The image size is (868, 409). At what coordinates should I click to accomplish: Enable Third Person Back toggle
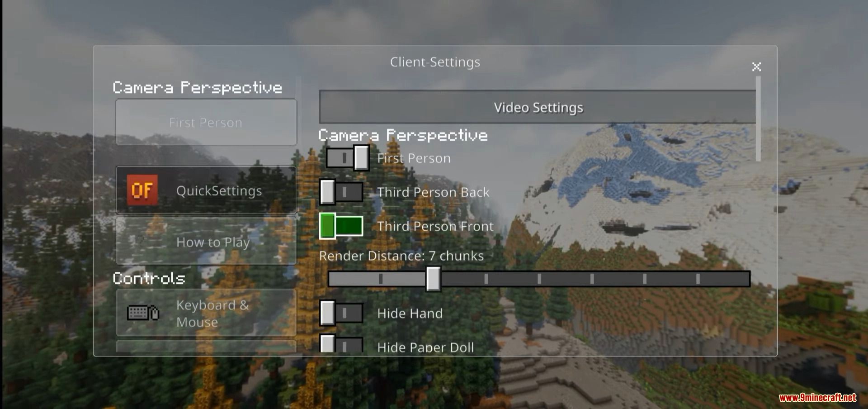click(341, 192)
